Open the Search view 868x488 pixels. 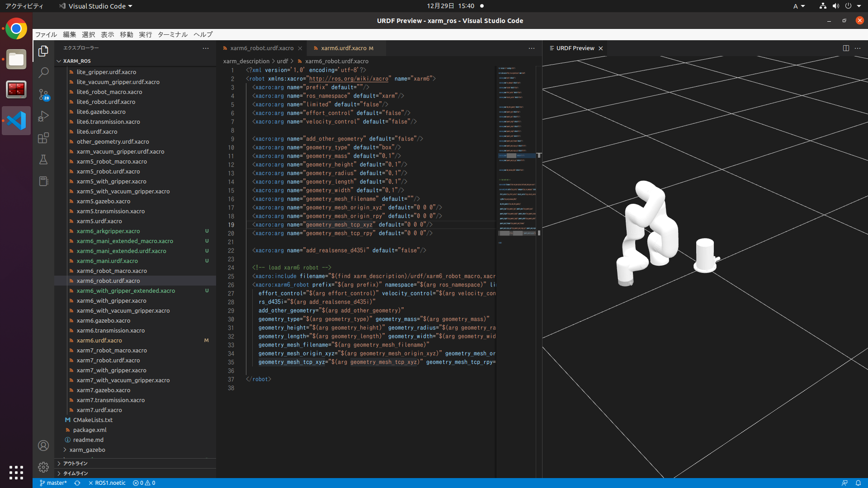tap(43, 72)
